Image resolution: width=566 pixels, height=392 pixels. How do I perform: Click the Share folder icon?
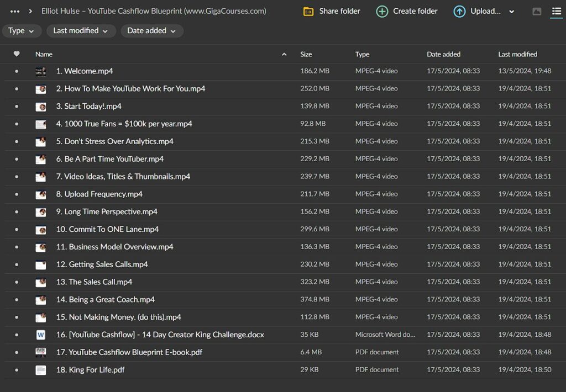pyautogui.click(x=308, y=11)
